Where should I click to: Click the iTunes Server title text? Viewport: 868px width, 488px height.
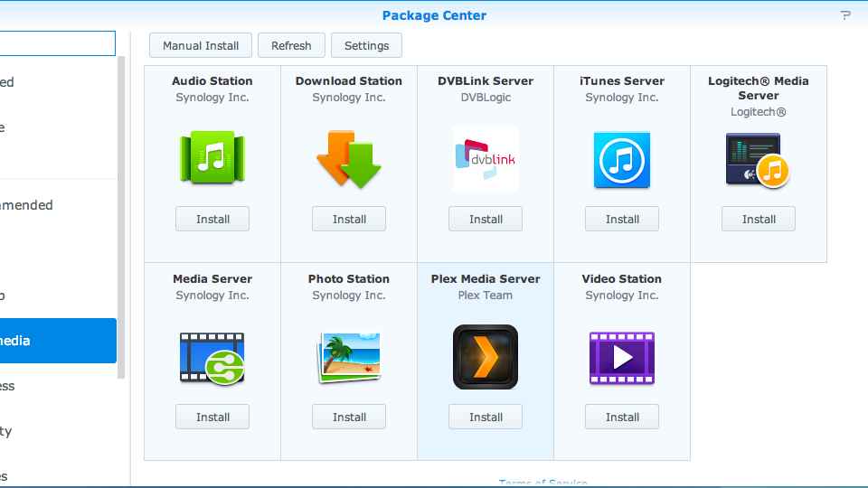click(x=622, y=80)
